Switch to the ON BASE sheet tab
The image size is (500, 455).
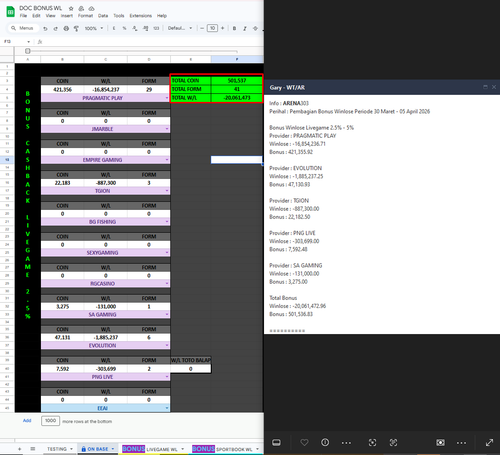coord(98,449)
